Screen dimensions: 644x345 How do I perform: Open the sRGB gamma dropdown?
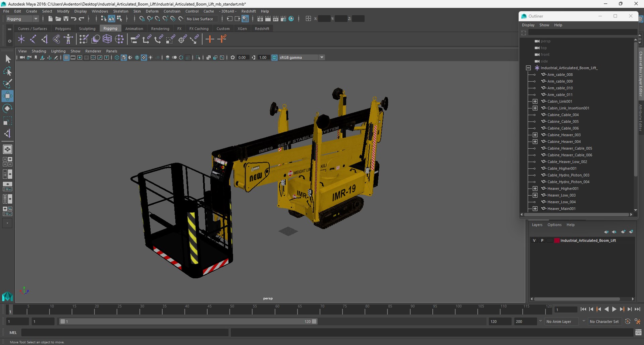pyautogui.click(x=302, y=58)
